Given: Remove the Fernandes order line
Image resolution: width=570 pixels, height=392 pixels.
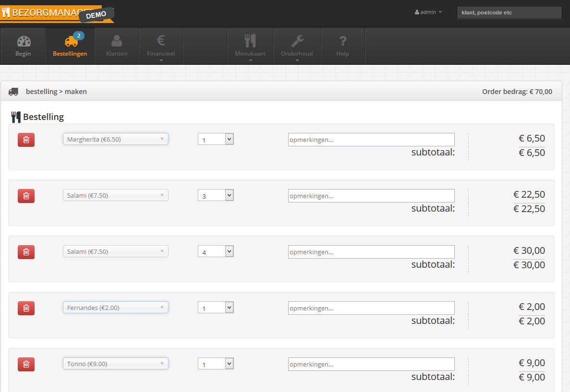Looking at the screenshot, I should pos(26,308).
